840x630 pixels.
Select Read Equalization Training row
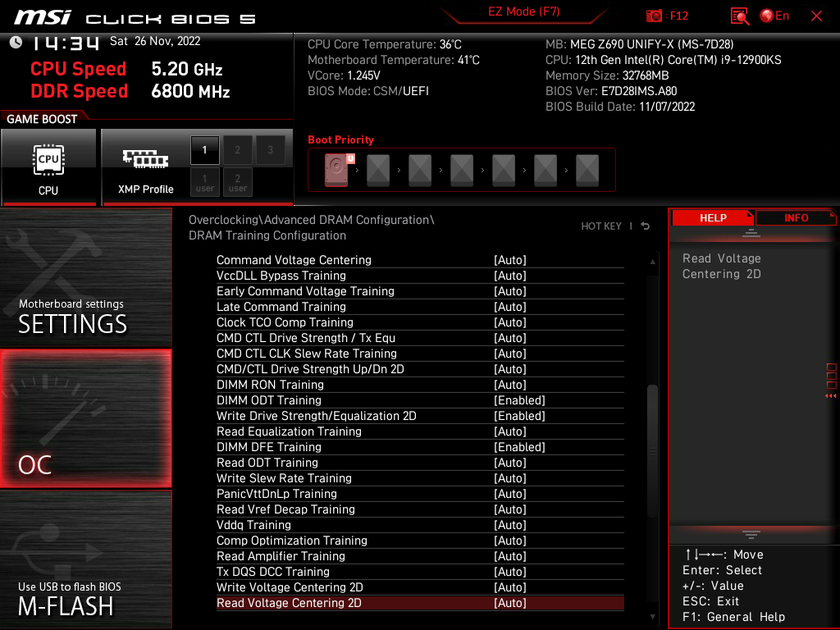(x=420, y=431)
